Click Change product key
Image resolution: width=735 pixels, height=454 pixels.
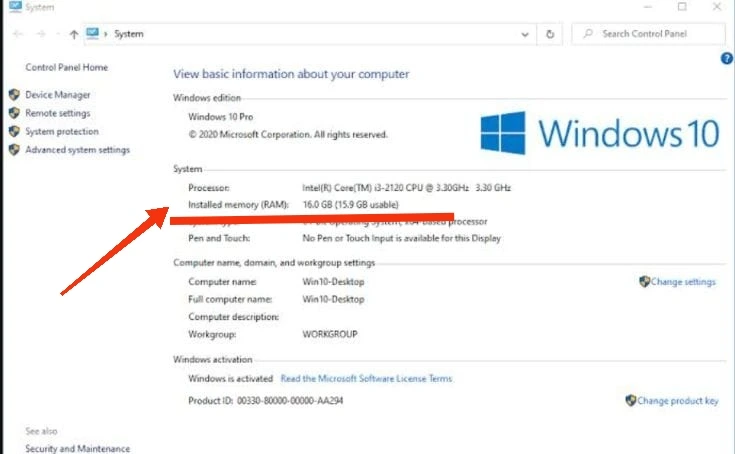click(677, 401)
